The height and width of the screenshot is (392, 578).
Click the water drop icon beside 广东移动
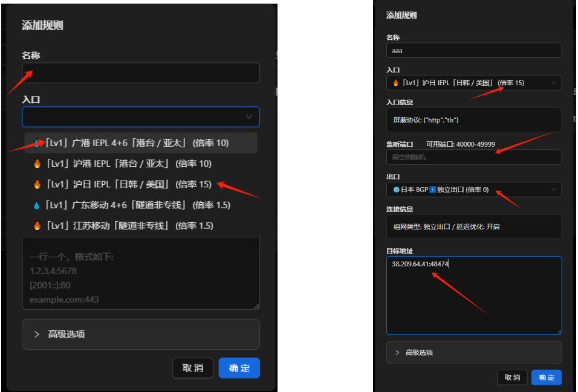(x=37, y=205)
